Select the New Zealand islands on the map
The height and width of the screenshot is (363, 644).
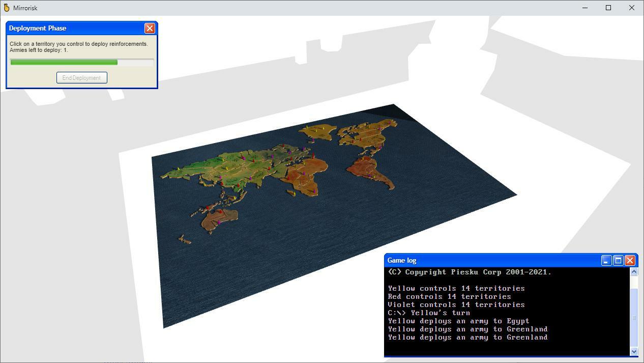185,240
